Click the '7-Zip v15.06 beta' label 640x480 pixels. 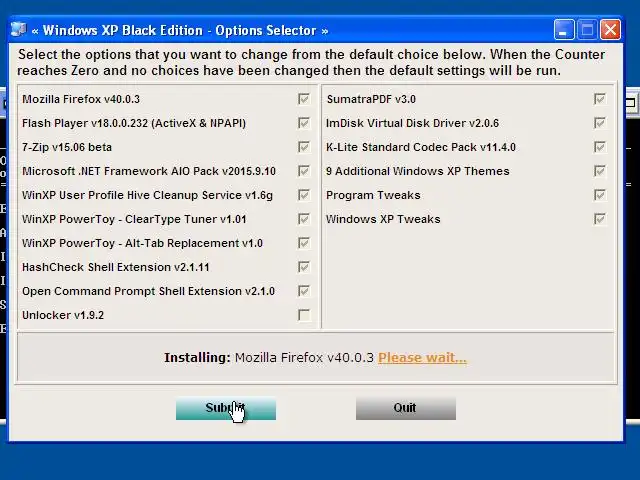[x=67, y=147]
